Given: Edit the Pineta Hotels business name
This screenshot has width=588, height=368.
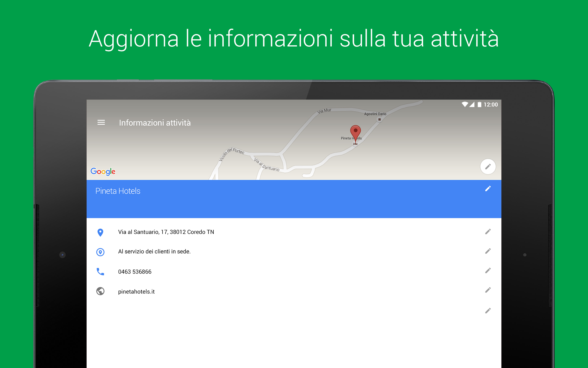Looking at the screenshot, I should [488, 189].
